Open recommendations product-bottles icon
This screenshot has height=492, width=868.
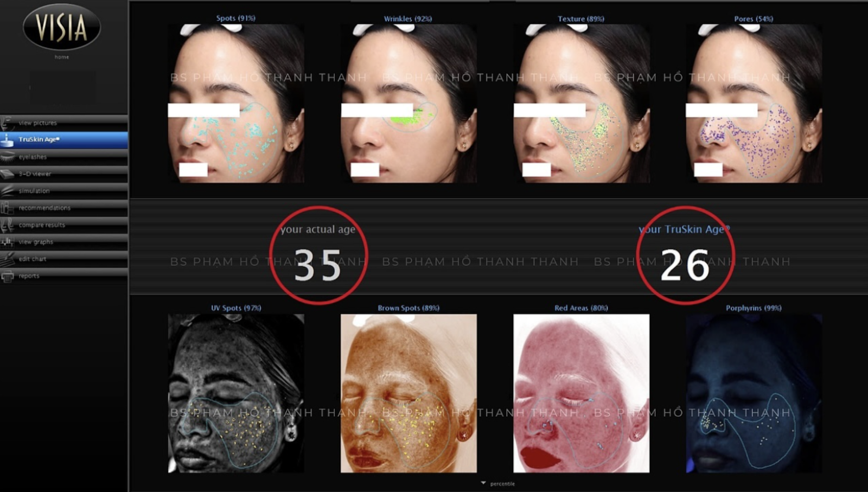[7, 208]
